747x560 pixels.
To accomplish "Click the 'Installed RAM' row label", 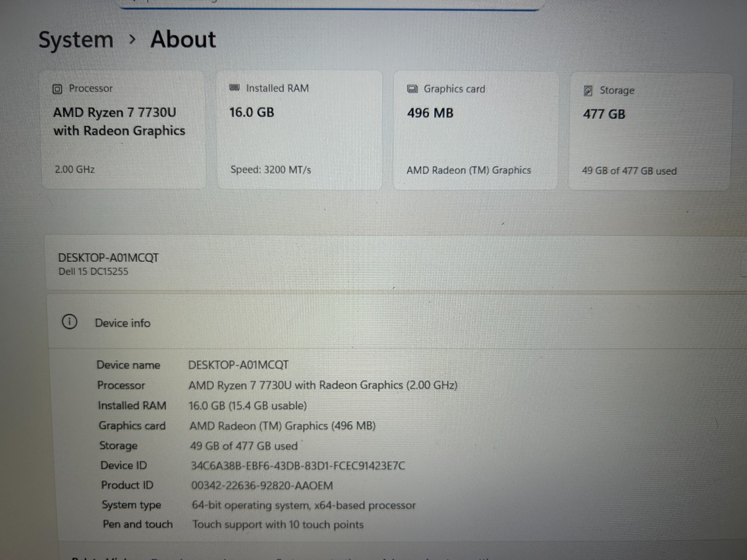I will point(132,406).
